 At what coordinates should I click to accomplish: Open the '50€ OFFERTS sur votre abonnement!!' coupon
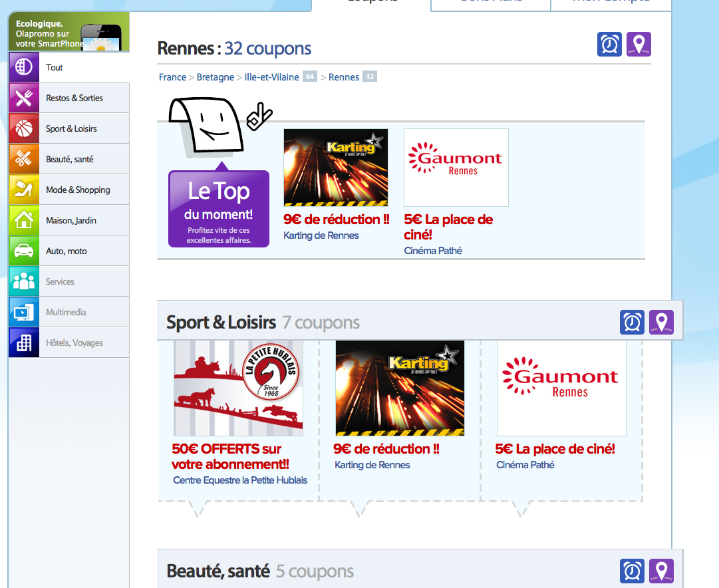click(x=230, y=456)
